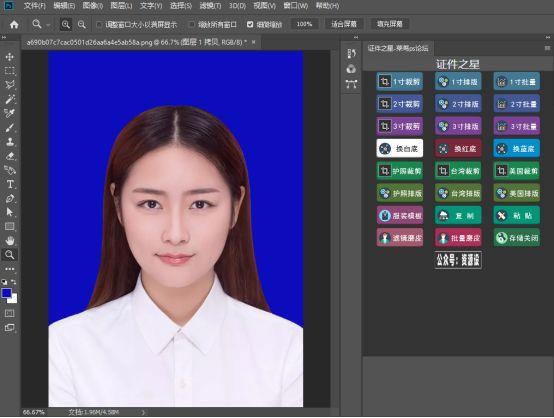Select the Rectangular Marquee tool
This screenshot has height=418, width=554.
pos(10,71)
